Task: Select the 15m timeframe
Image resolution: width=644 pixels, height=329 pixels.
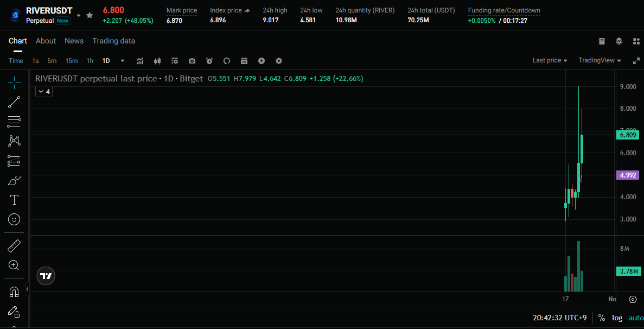Action: [72, 61]
